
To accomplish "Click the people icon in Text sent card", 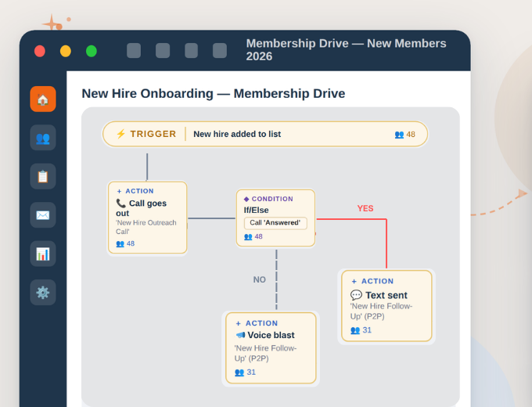I will [x=355, y=330].
